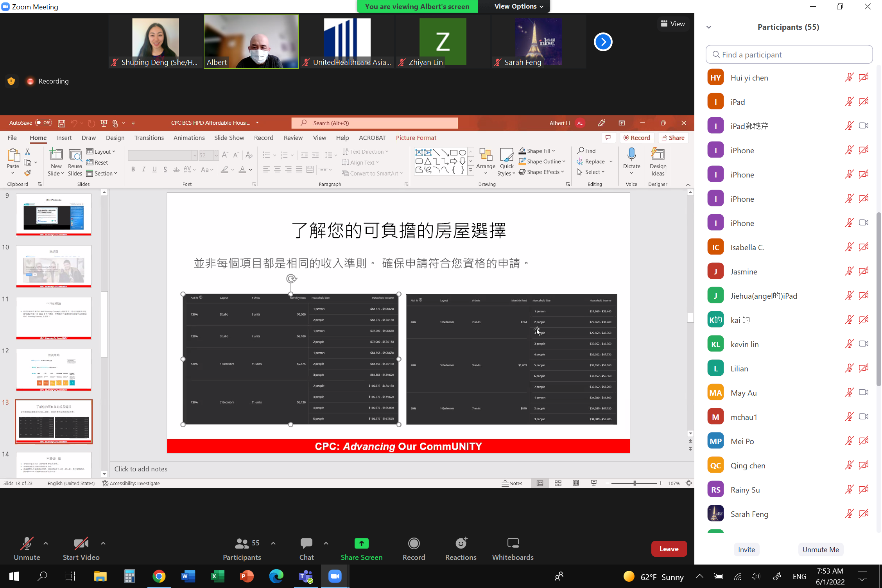Toggle Normal view in status bar
The image size is (882, 588).
[x=540, y=483]
